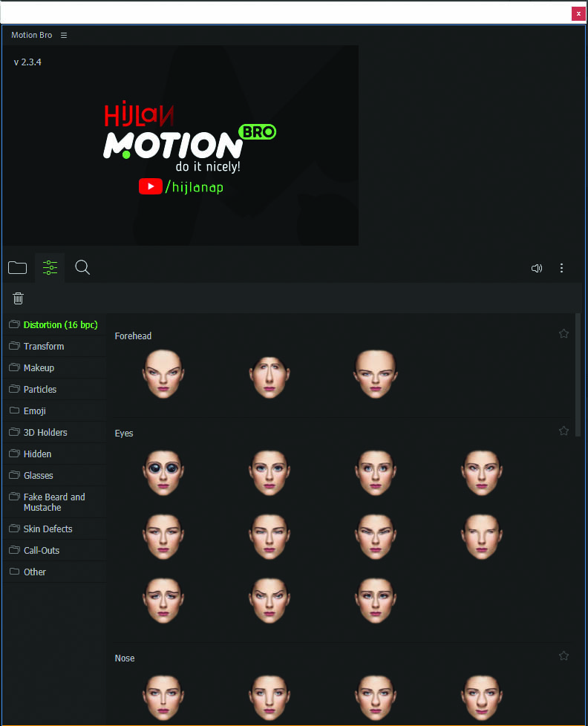
Task: Click the Nose section heading
Action: coord(125,658)
